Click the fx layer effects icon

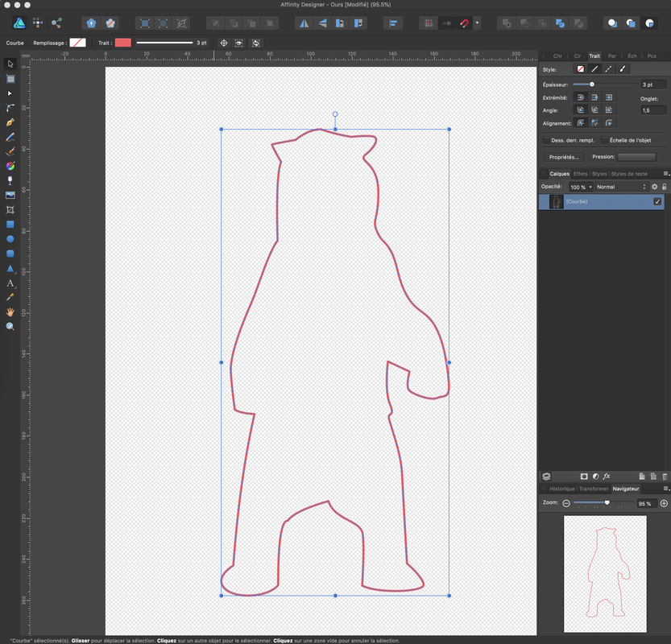[x=607, y=477]
